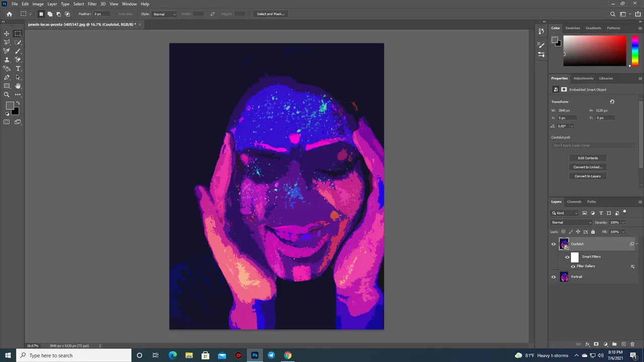Viewport: 644px width, 362px height.
Task: Click inside the color picker field
Action: point(595,50)
